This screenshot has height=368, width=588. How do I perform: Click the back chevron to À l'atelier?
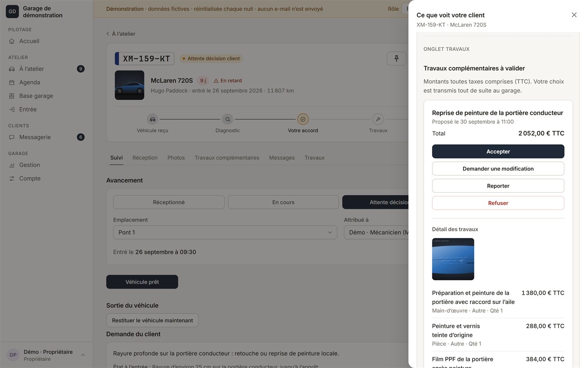coord(108,34)
